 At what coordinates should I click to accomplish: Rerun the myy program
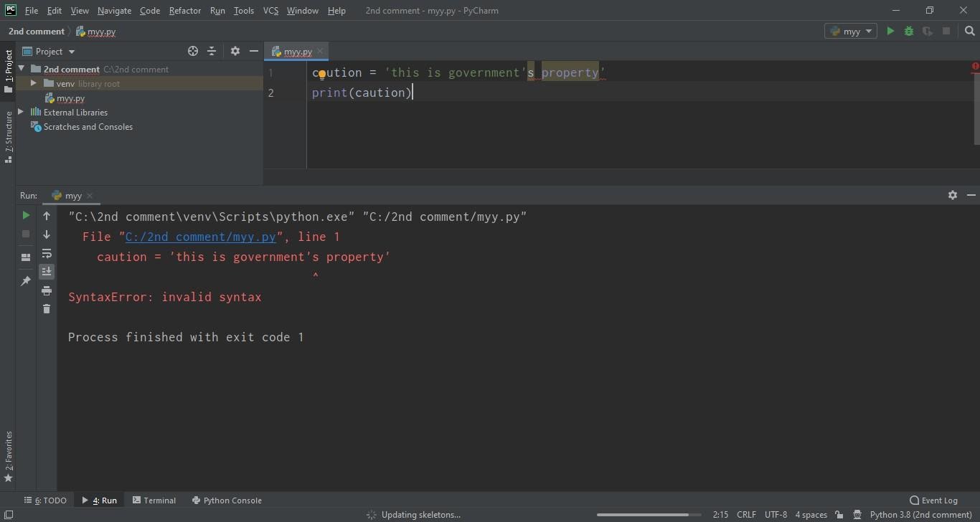pyautogui.click(x=25, y=215)
